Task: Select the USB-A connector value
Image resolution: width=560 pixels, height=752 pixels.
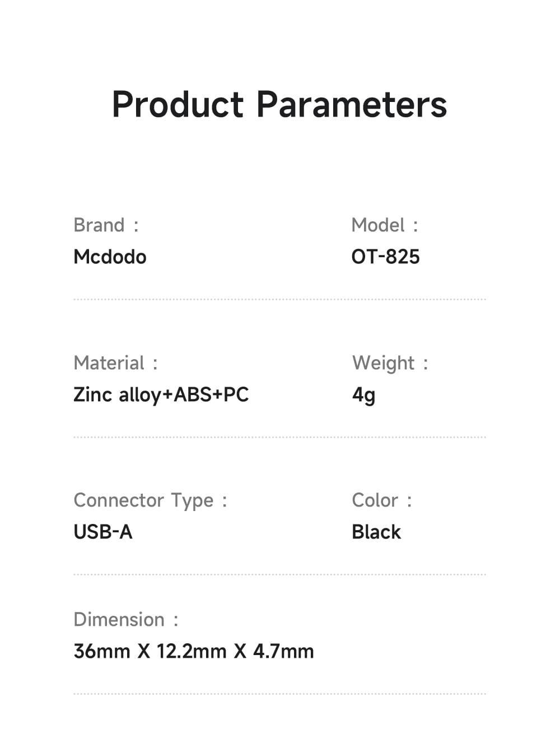Action: (103, 532)
